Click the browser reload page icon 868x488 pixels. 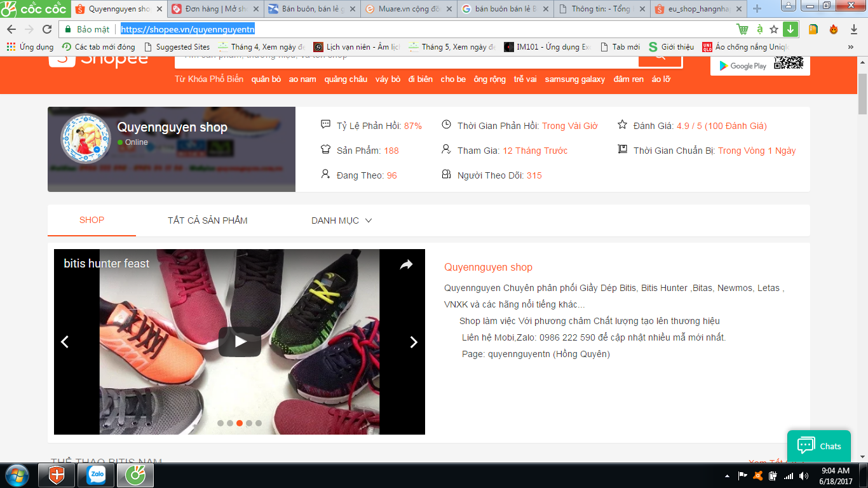pyautogui.click(x=47, y=29)
